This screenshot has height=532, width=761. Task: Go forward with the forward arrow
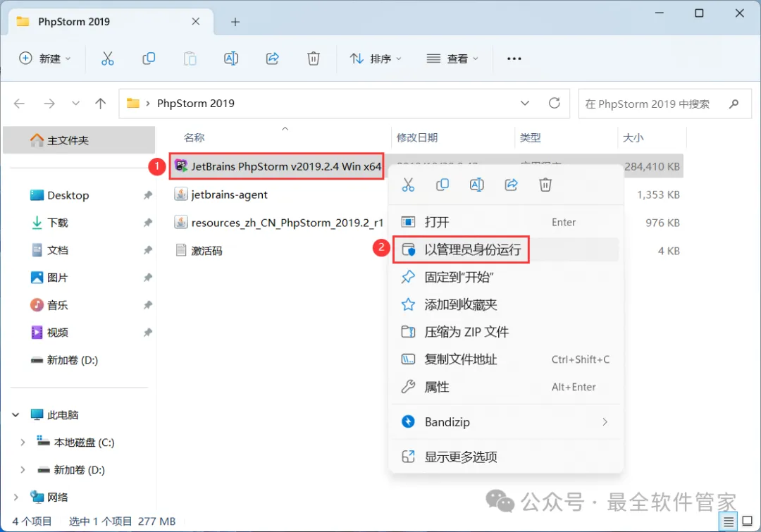click(x=49, y=104)
